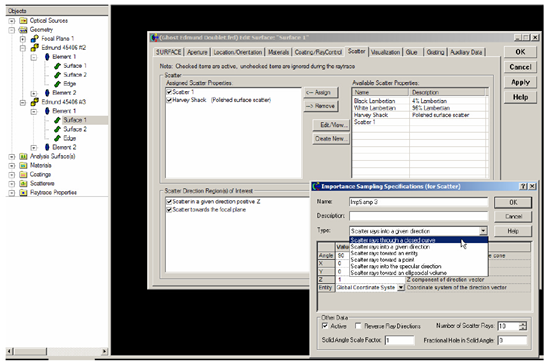Choose Scatter rays toward a point option
This screenshot has width=548, height=364.
[x=382, y=260]
